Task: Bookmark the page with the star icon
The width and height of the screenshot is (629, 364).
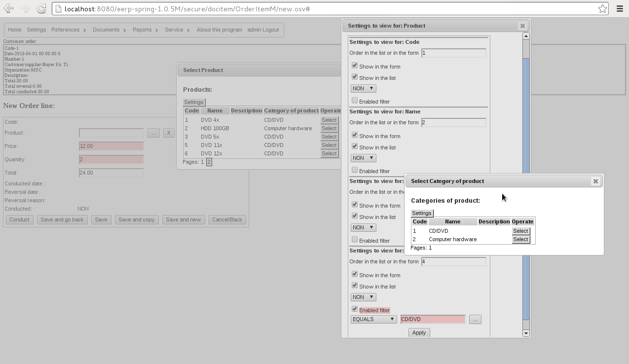Action: [602, 8]
